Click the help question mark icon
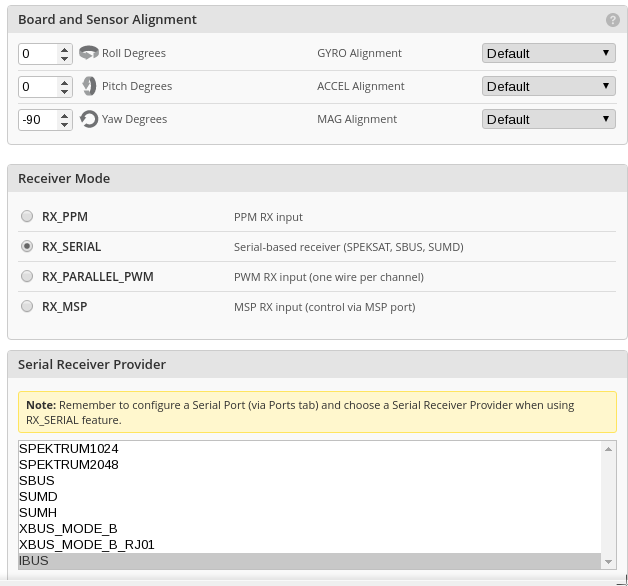 pos(612,20)
